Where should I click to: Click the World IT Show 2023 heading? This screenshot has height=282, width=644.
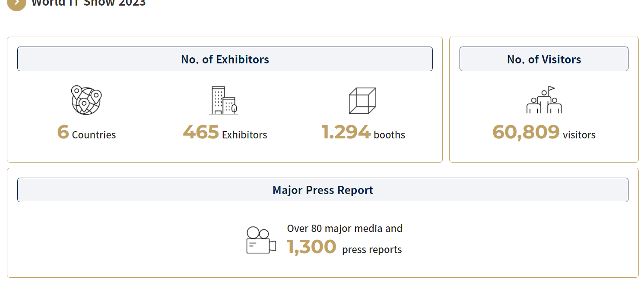[89, 3]
